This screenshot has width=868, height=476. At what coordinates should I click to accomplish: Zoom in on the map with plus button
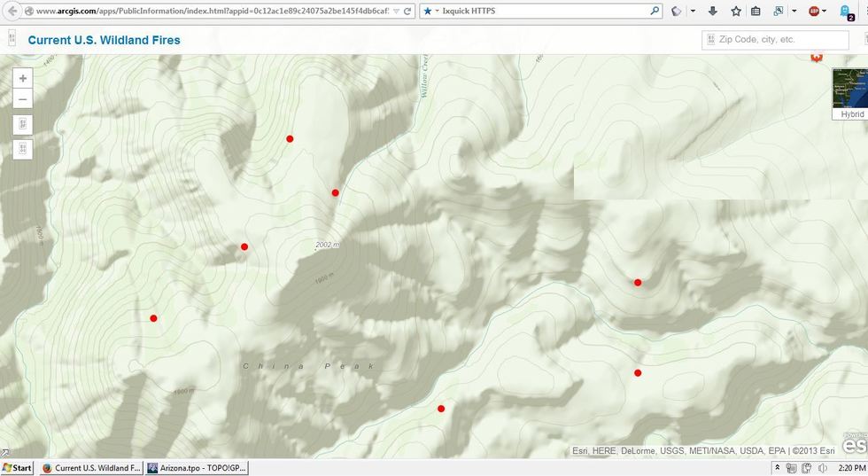coord(23,78)
